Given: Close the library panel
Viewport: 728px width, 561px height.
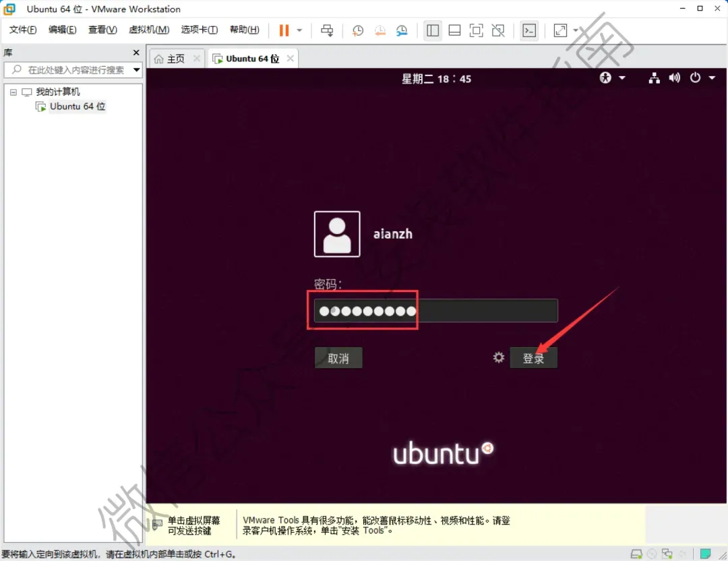Looking at the screenshot, I should click(136, 53).
